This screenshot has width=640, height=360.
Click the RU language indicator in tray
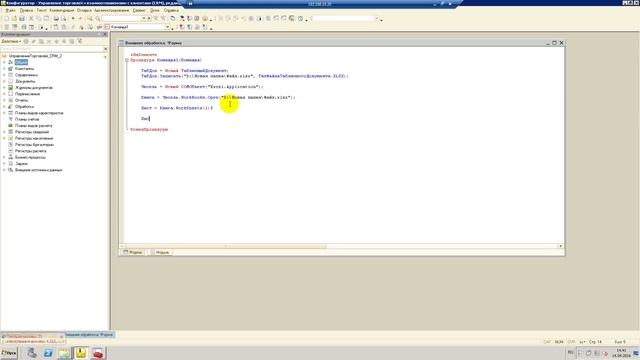click(571, 352)
